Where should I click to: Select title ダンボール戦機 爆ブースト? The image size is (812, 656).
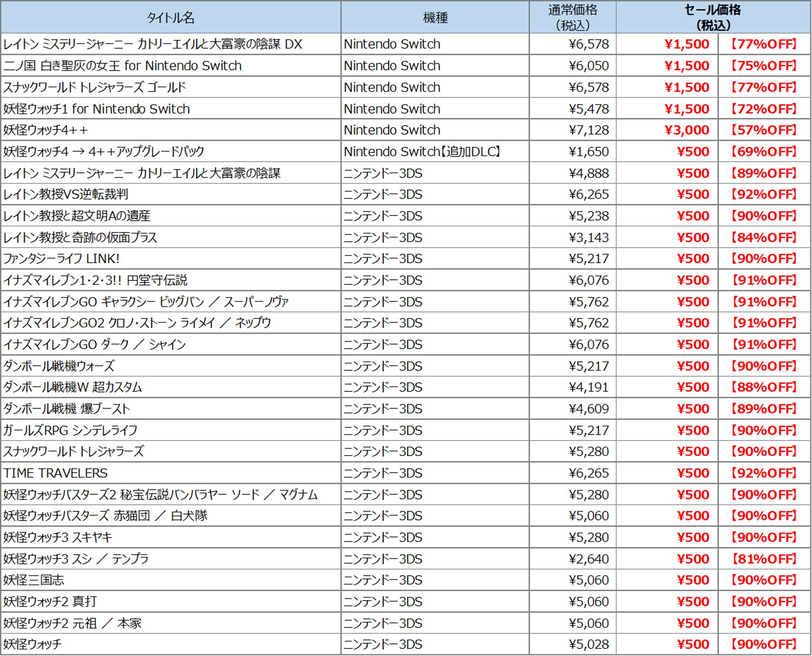click(66, 409)
